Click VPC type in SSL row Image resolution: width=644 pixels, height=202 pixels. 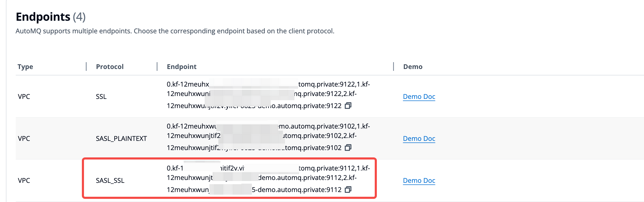(x=24, y=97)
